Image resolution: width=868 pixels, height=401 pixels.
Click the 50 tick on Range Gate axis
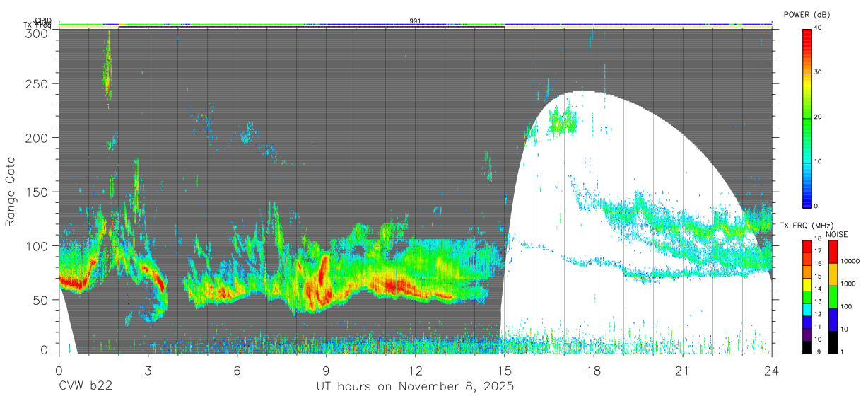coord(41,300)
